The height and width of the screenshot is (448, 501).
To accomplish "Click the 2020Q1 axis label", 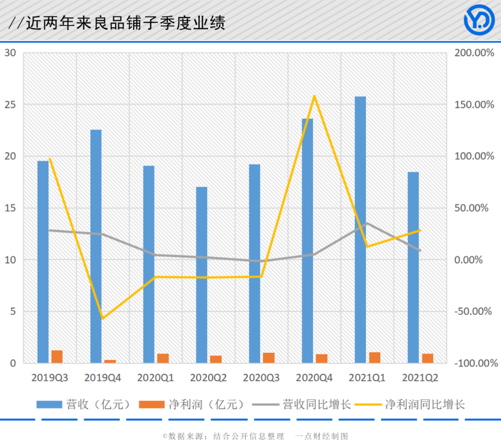I will (x=155, y=378).
